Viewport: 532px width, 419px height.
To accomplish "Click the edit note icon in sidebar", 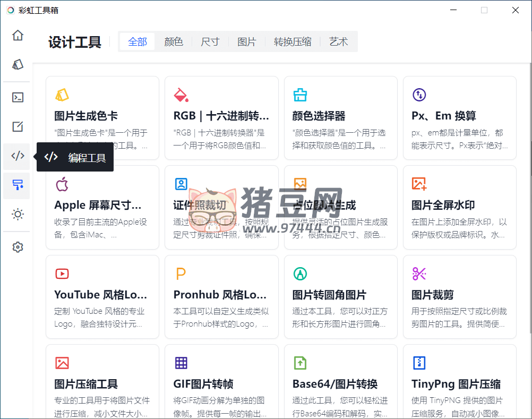I will (x=18, y=127).
